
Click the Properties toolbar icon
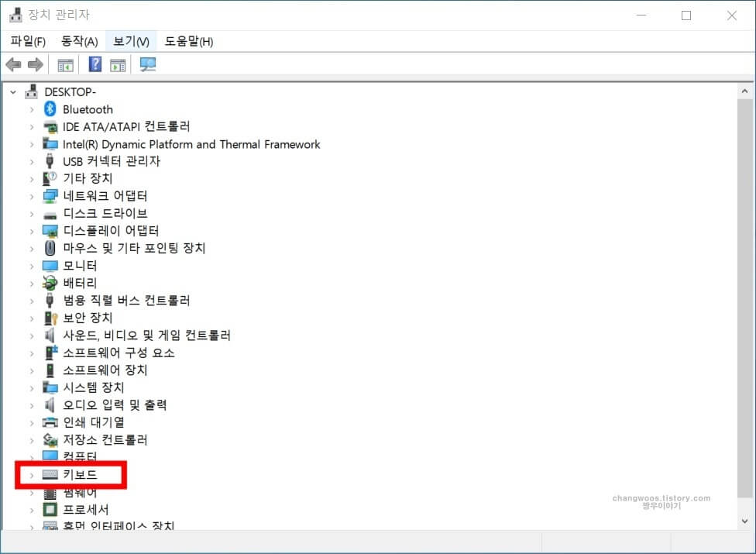click(118, 64)
